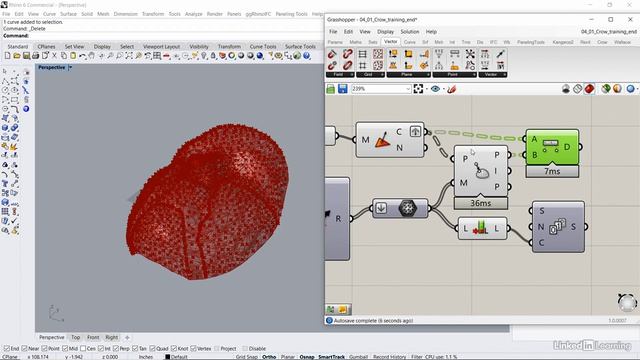640x360 pixels.
Task: Click the Grasshopper open file icon
Action: point(331,89)
